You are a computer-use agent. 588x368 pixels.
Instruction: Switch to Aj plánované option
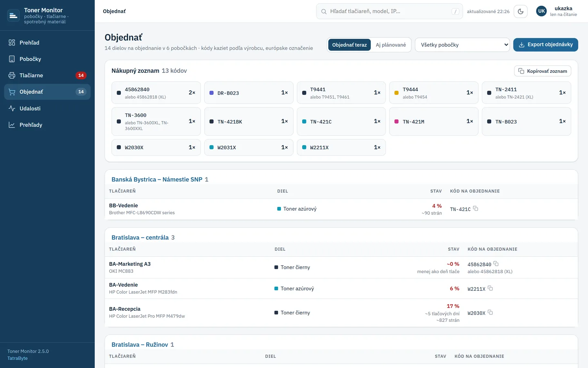tap(391, 45)
